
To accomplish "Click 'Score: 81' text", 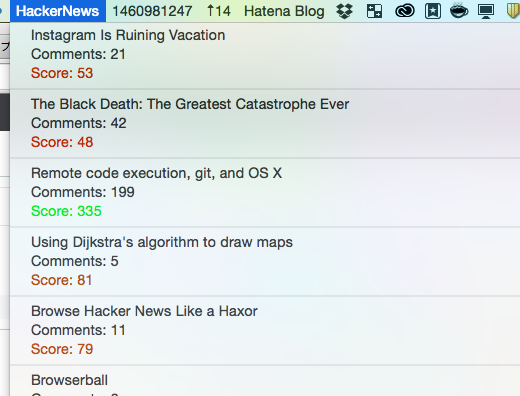I will 61,280.
